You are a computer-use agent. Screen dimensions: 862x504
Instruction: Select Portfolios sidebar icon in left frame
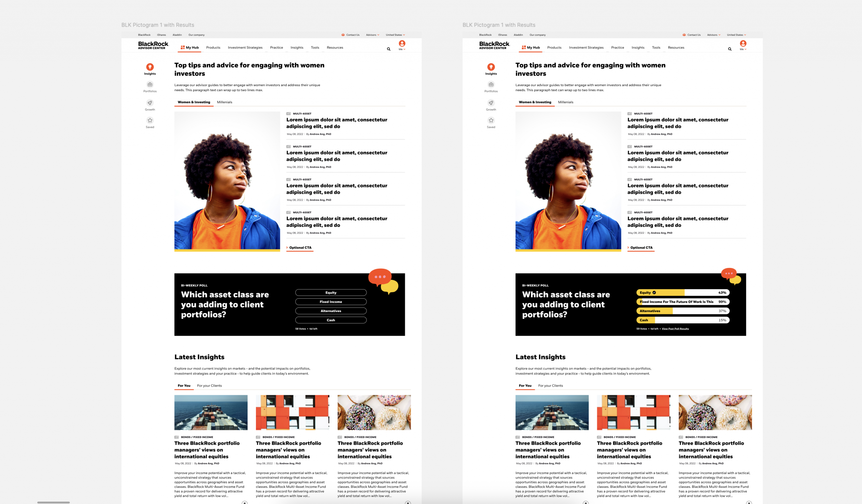point(150,85)
